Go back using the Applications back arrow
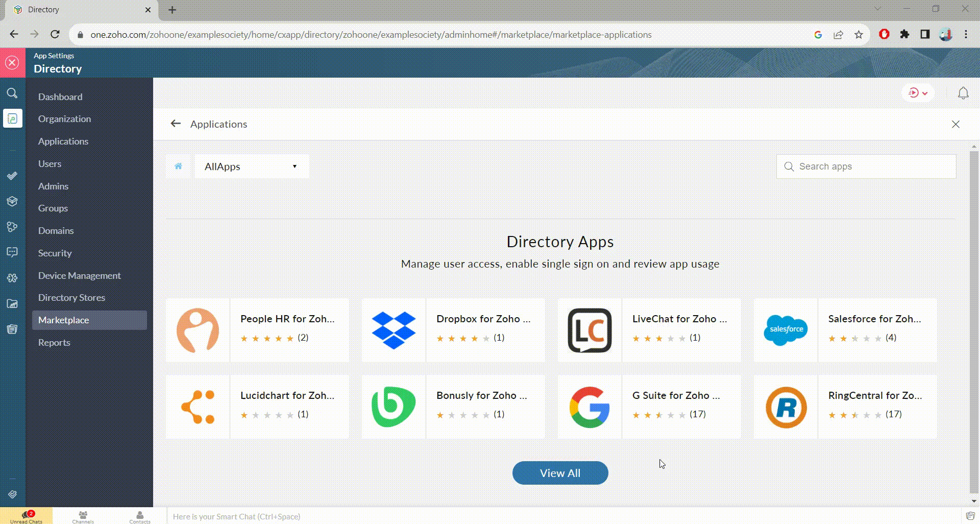This screenshot has width=980, height=524. [x=176, y=124]
